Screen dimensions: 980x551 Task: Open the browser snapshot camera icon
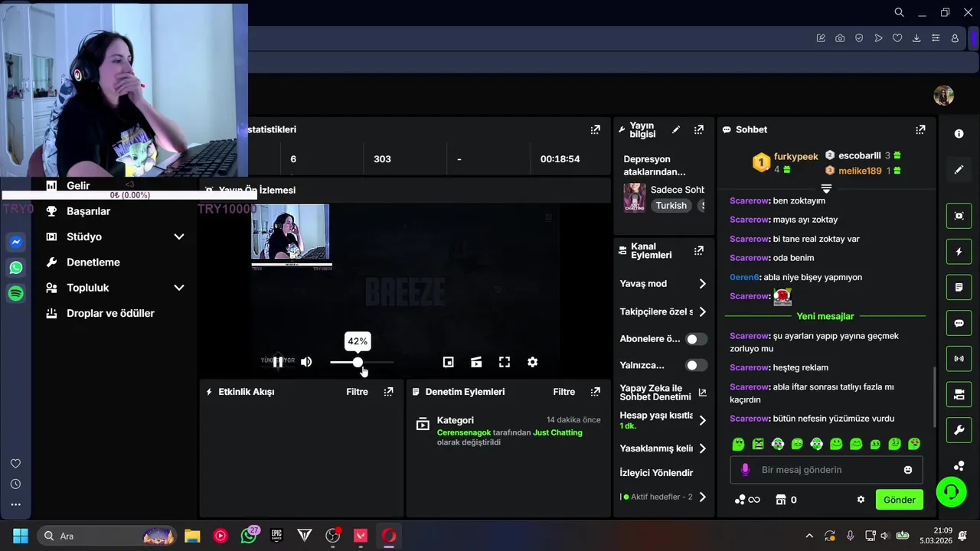coord(840,38)
